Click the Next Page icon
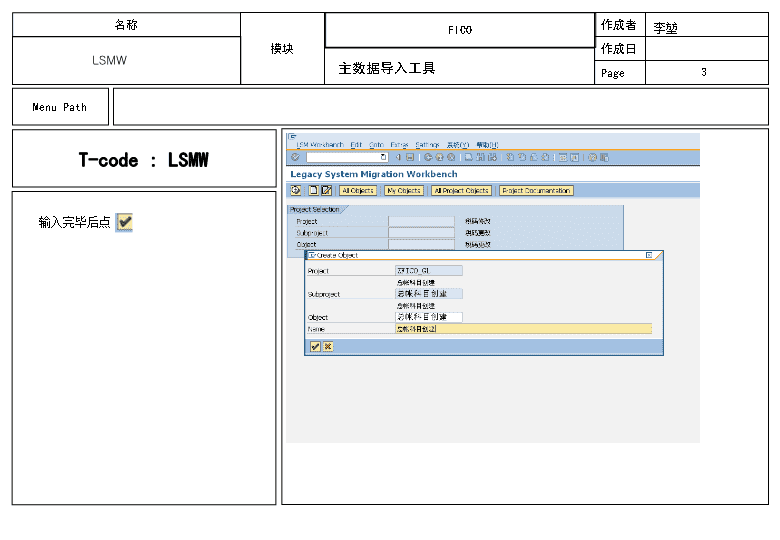The height and width of the screenshot is (540, 780). click(533, 157)
